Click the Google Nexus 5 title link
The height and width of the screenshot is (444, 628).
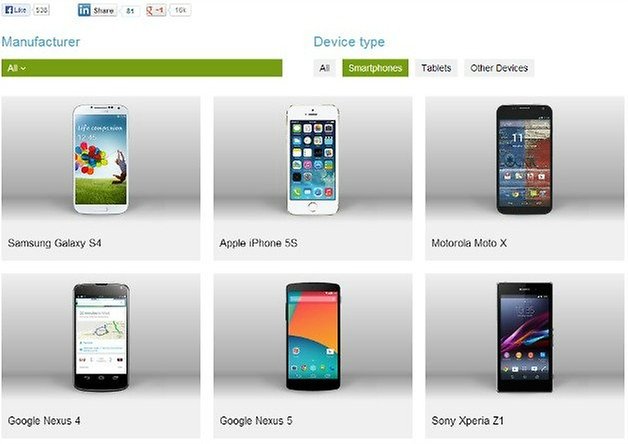256,421
